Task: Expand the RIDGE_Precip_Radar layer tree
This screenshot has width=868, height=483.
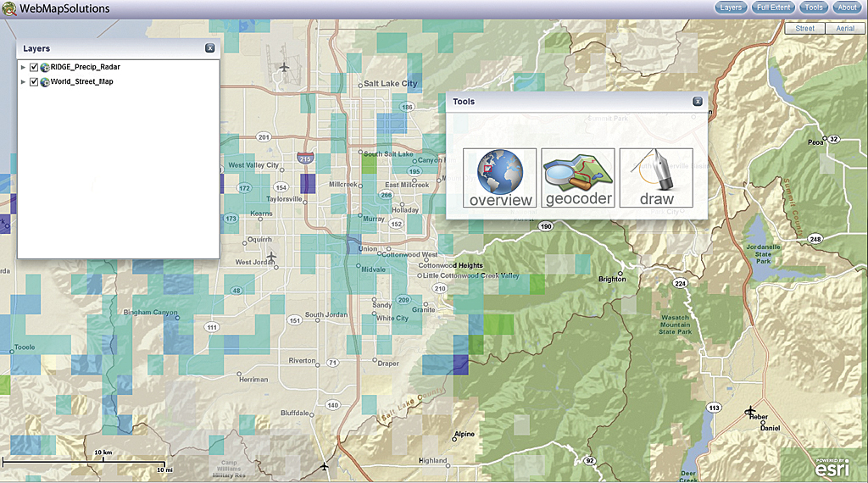Action: click(x=23, y=67)
